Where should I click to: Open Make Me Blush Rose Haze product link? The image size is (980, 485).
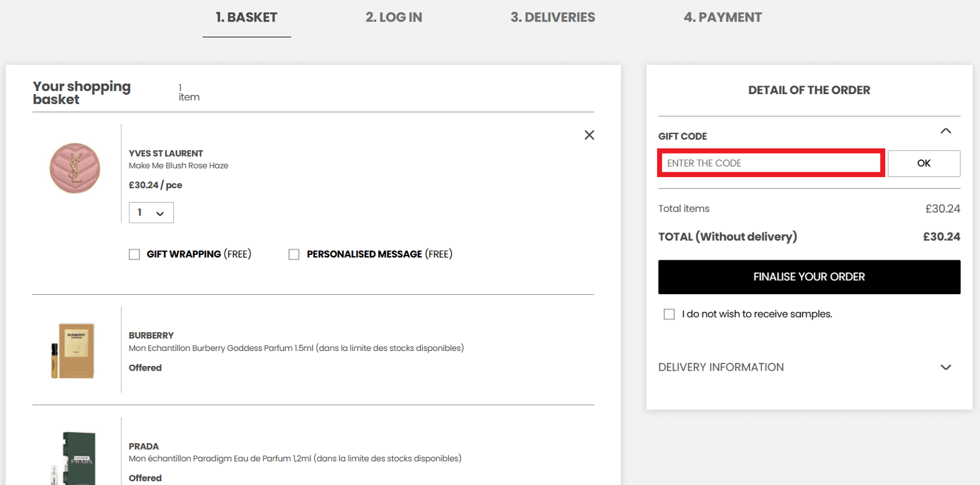178,166
